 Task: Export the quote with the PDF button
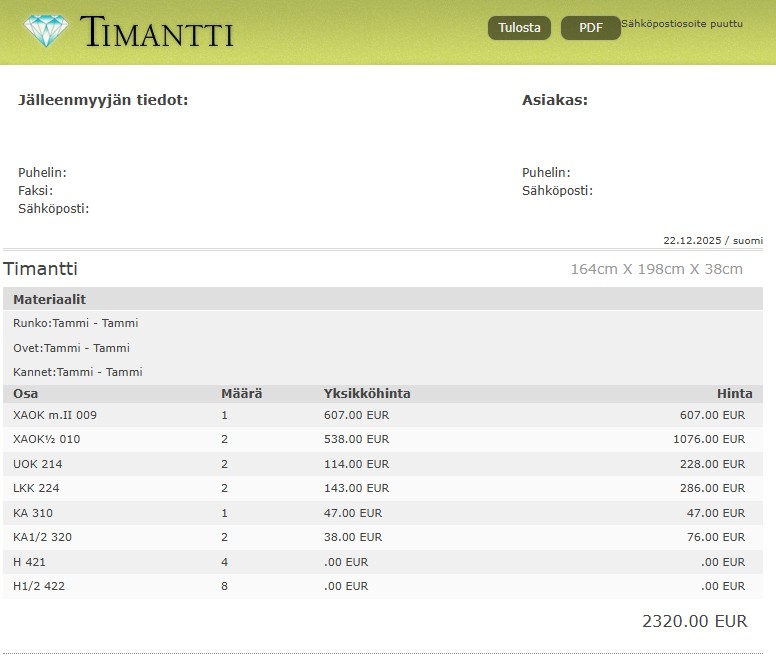590,28
